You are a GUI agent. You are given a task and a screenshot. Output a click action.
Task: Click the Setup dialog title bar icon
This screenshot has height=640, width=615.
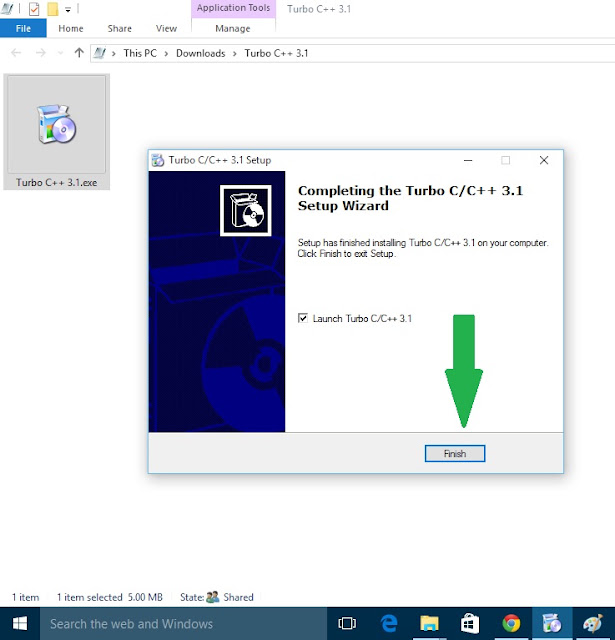point(158,160)
